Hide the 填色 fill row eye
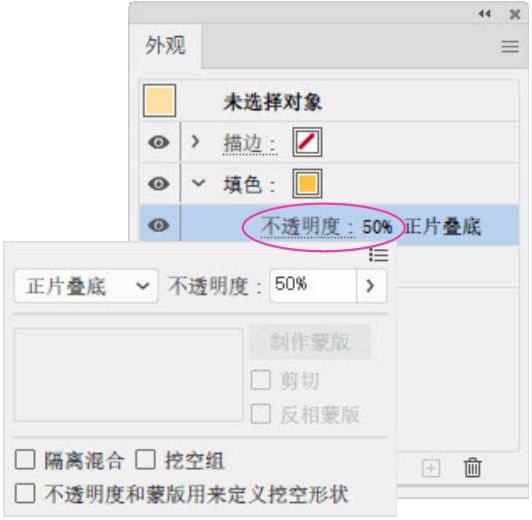 click(158, 184)
